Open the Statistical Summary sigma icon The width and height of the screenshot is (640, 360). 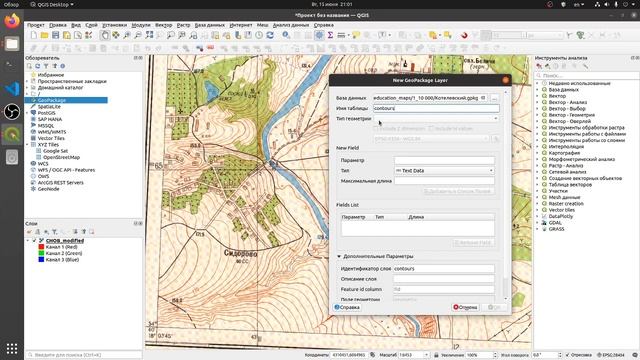pos(330,36)
